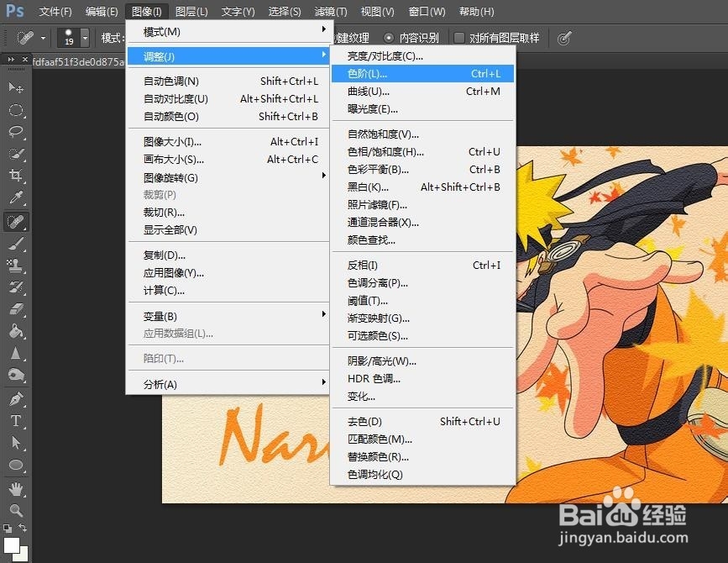This screenshot has width=728, height=563.
Task: Choose 可选颜色(S)... menu item
Action: pyautogui.click(x=423, y=335)
